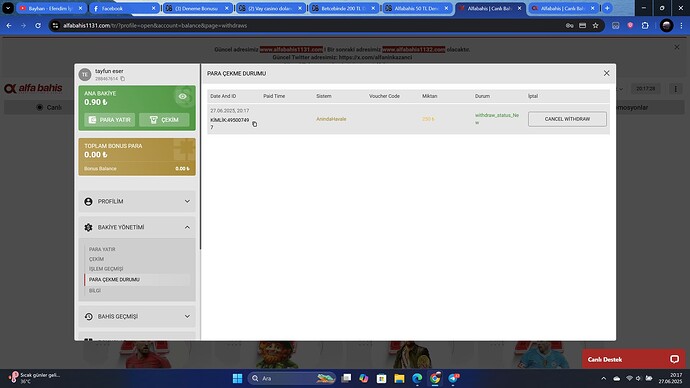
Task: Click the BAHİS GEÇMİŞİ history icon
Action: click(88, 317)
